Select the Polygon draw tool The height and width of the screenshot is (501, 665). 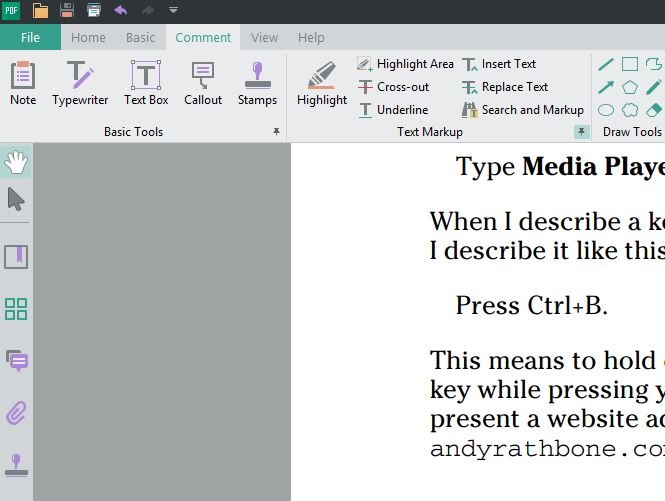click(629, 87)
